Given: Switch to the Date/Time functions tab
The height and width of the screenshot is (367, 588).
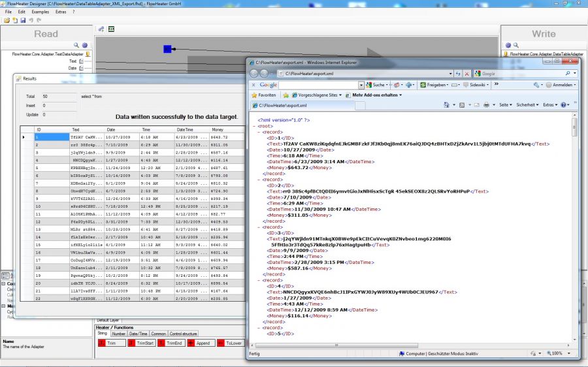Looking at the screenshot, I should [x=139, y=334].
